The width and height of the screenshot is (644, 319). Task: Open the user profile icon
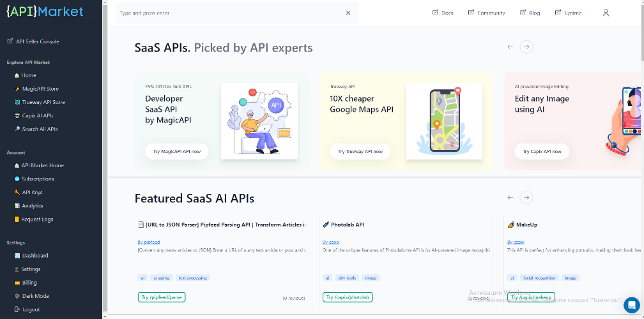tap(606, 13)
